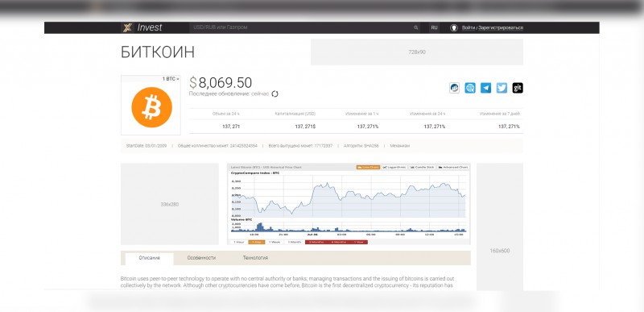Switch to the Особенности tab
This screenshot has width=644, height=312.
[x=201, y=258]
